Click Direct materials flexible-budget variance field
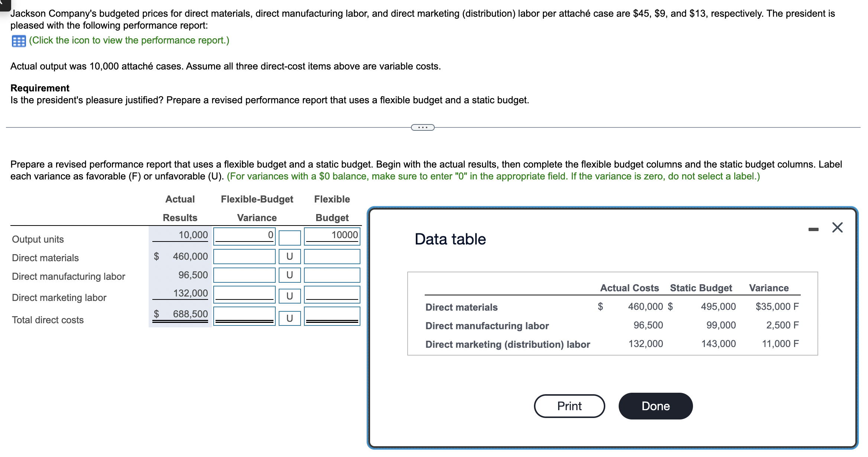The height and width of the screenshot is (457, 868). click(244, 256)
